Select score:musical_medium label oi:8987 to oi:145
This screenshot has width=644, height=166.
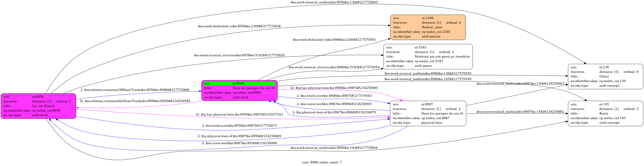coord(520,112)
